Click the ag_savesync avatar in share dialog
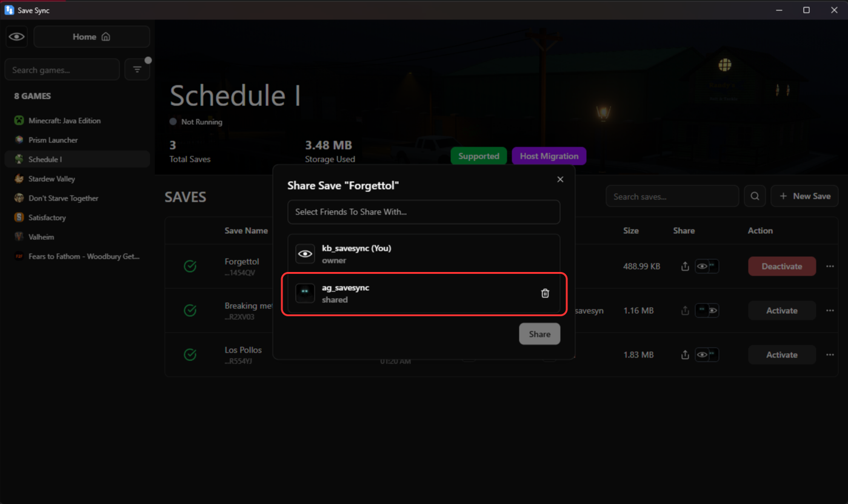The width and height of the screenshot is (848, 504). (305, 293)
